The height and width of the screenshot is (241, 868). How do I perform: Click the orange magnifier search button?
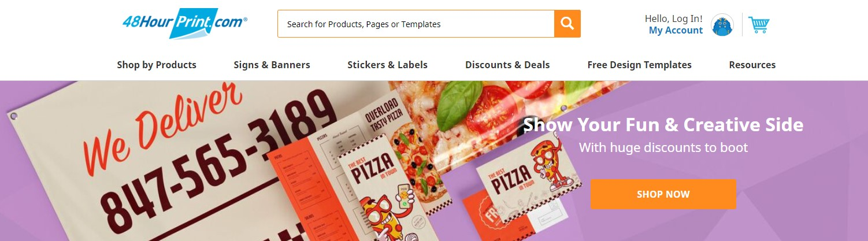coord(567,24)
